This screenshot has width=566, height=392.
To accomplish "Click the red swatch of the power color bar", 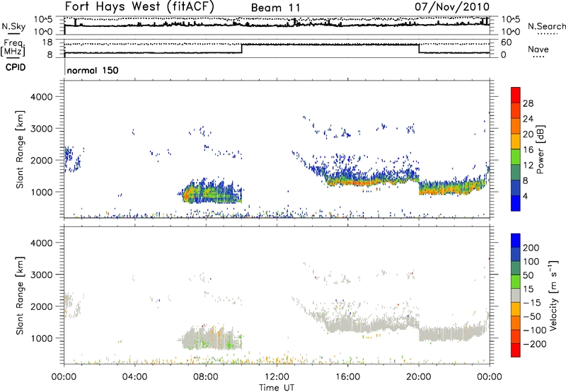I will 516,95.
